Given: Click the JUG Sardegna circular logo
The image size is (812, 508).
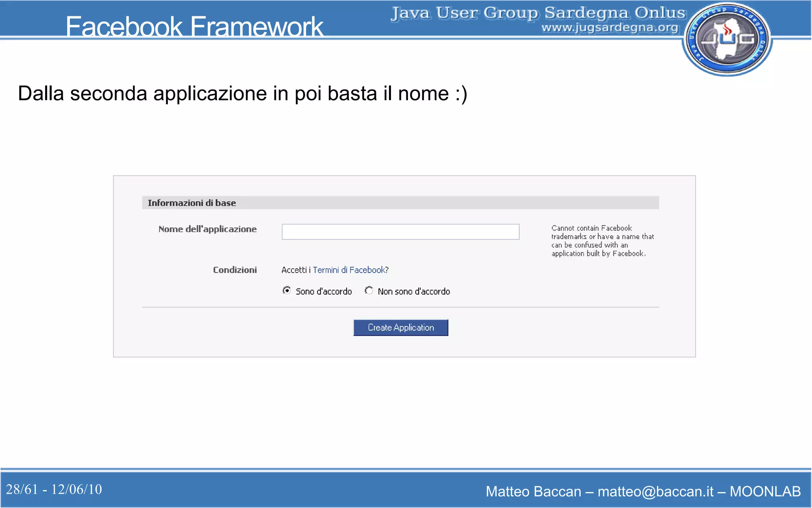Looking at the screenshot, I should click(727, 39).
